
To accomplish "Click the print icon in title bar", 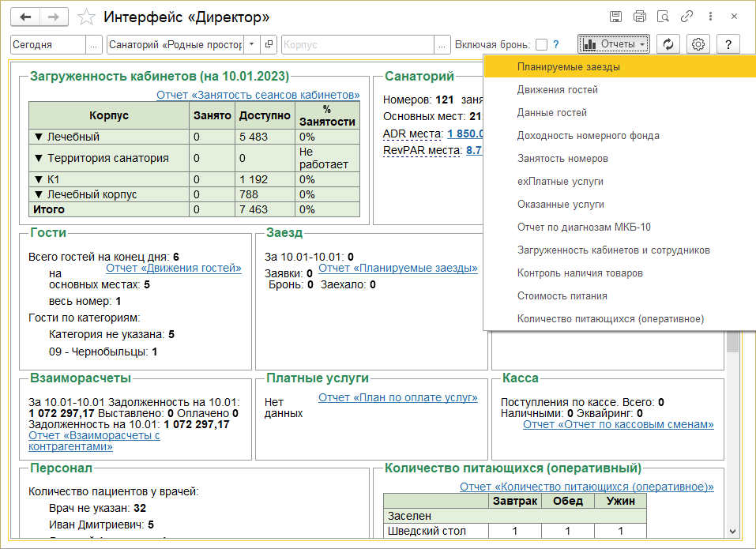I will pyautogui.click(x=640, y=17).
